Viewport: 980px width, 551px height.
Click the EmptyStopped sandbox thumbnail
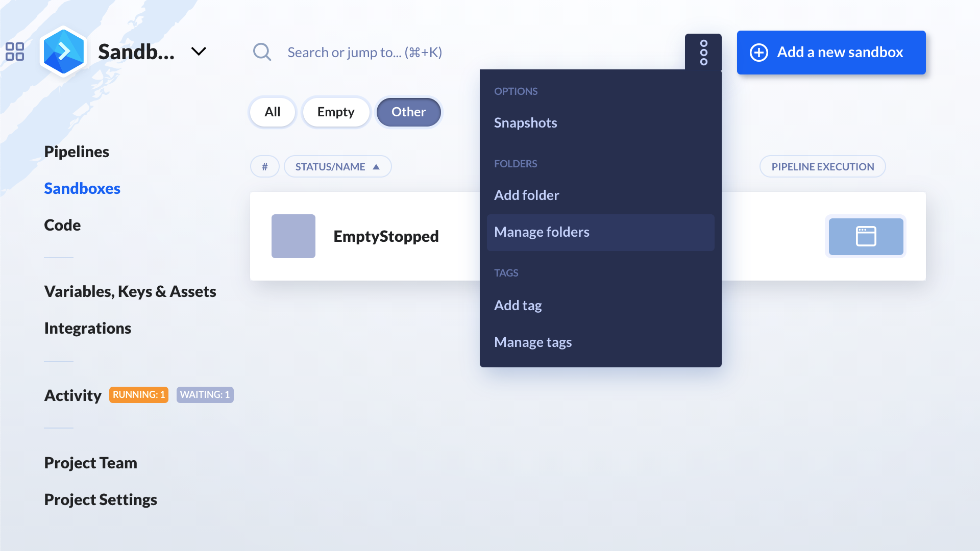tap(293, 236)
